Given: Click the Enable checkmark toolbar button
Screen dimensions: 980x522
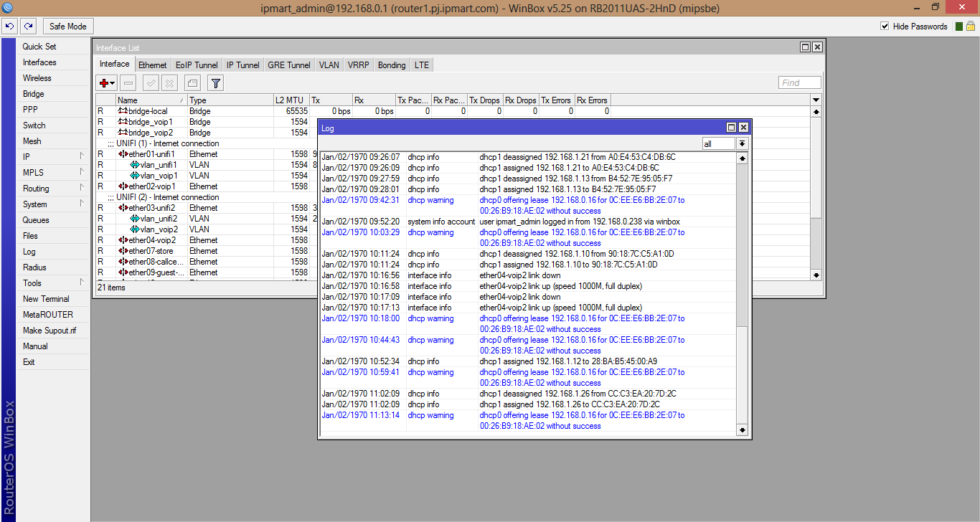Looking at the screenshot, I should (151, 83).
